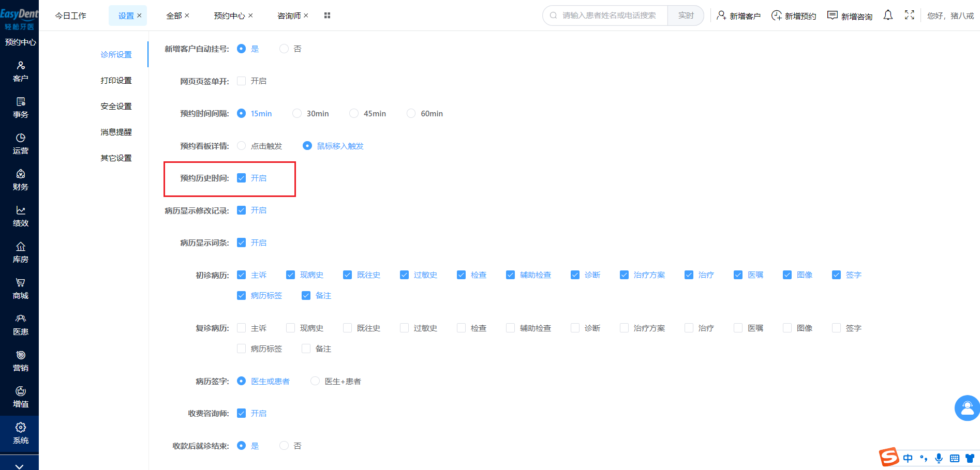980x470 pixels.
Task: Click the user greeting 猪八戒
Action: 951,16
